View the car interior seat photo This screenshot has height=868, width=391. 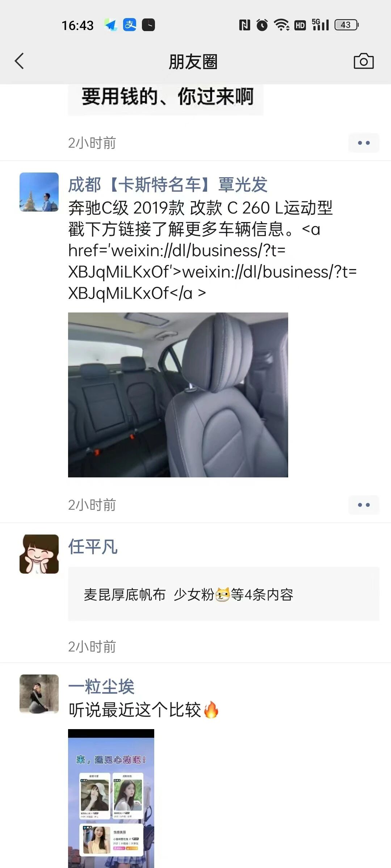coord(178,395)
